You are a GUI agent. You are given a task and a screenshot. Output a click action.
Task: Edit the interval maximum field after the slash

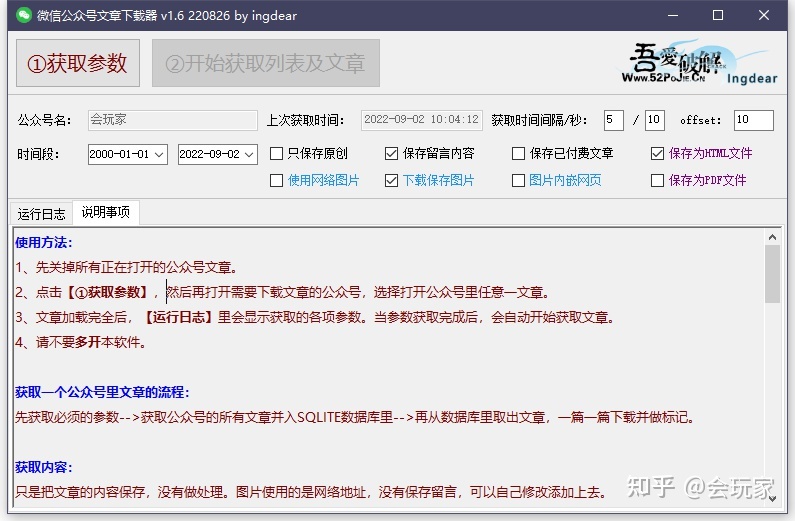coord(655,120)
